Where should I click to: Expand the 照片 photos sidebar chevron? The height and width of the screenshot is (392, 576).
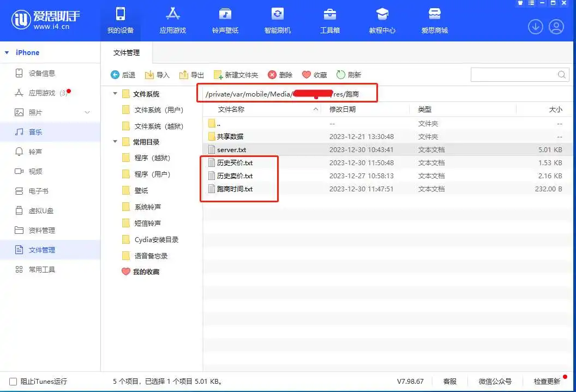pyautogui.click(x=87, y=112)
